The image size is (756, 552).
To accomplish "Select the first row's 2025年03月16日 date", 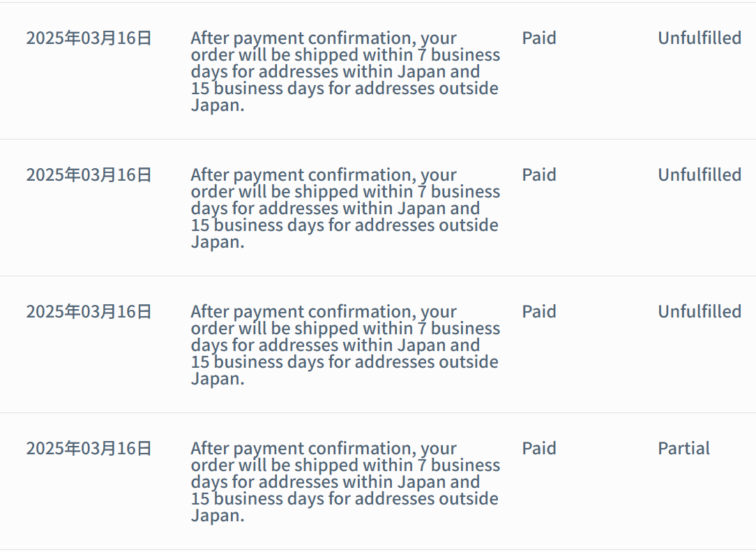I will [x=89, y=38].
